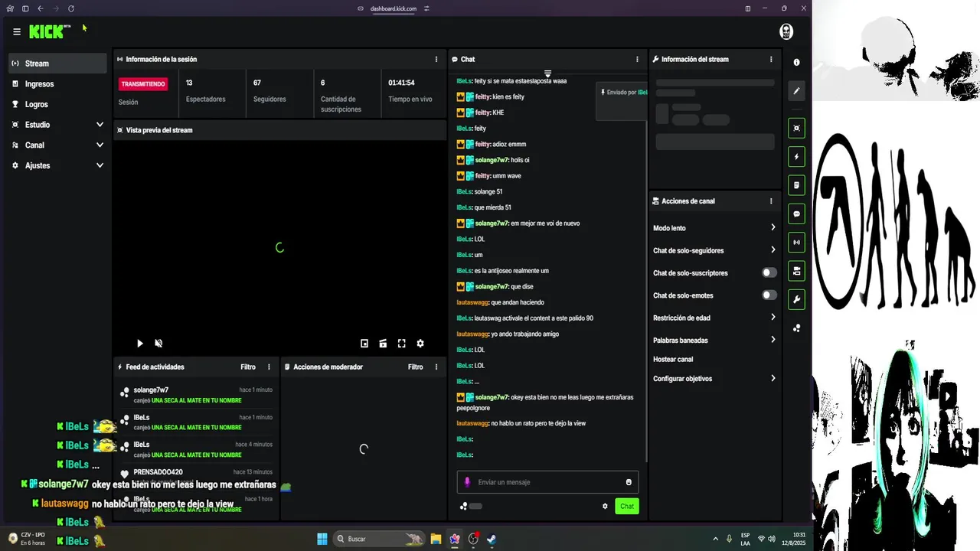Click the taskbar Buscar search box
980x551 pixels.
tap(378, 539)
